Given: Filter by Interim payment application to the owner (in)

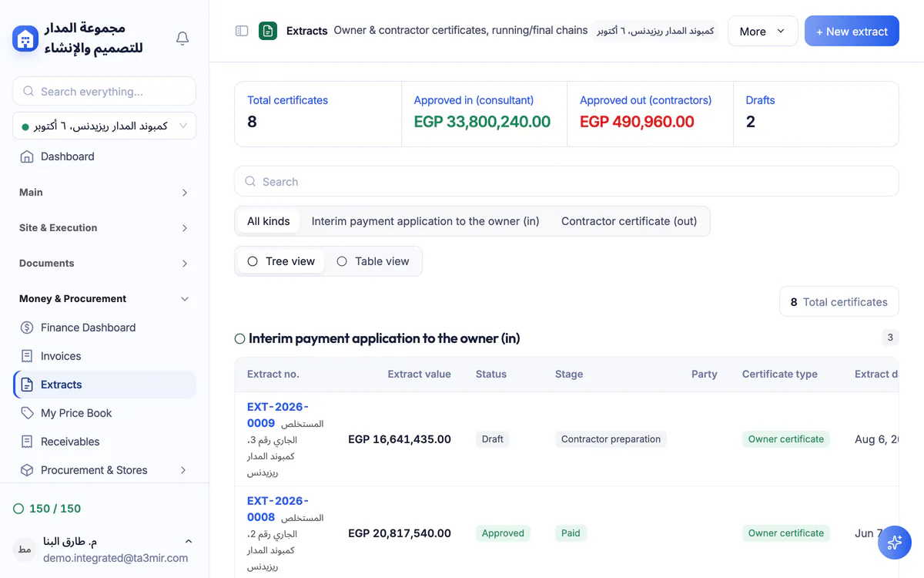Looking at the screenshot, I should click(x=426, y=221).
